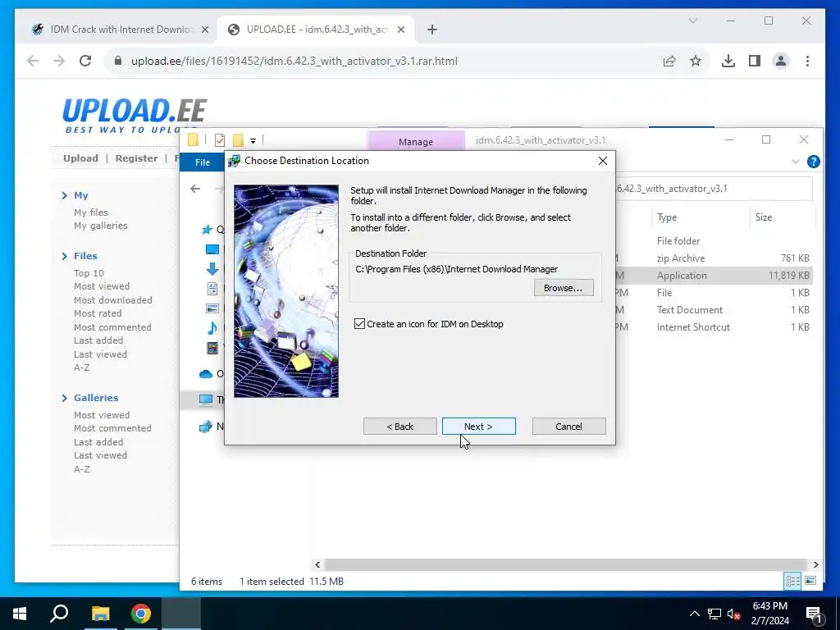Click the address bar URL

pyautogui.click(x=294, y=61)
